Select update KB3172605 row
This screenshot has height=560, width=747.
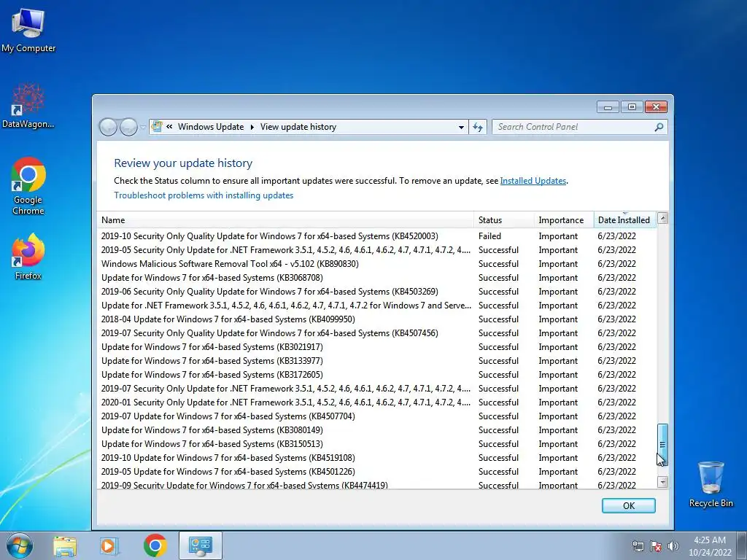376,375
